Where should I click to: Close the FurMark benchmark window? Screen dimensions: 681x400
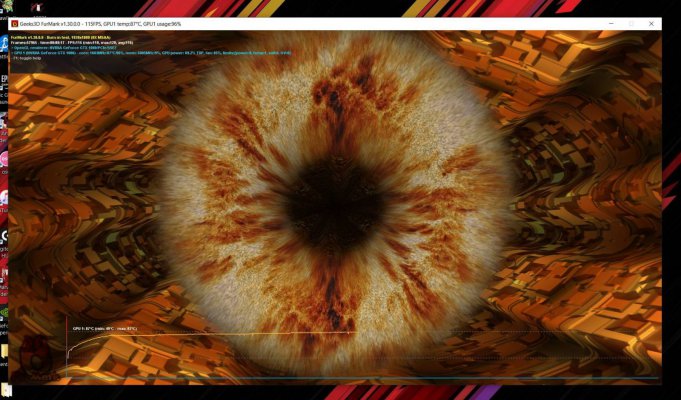[x=651, y=24]
